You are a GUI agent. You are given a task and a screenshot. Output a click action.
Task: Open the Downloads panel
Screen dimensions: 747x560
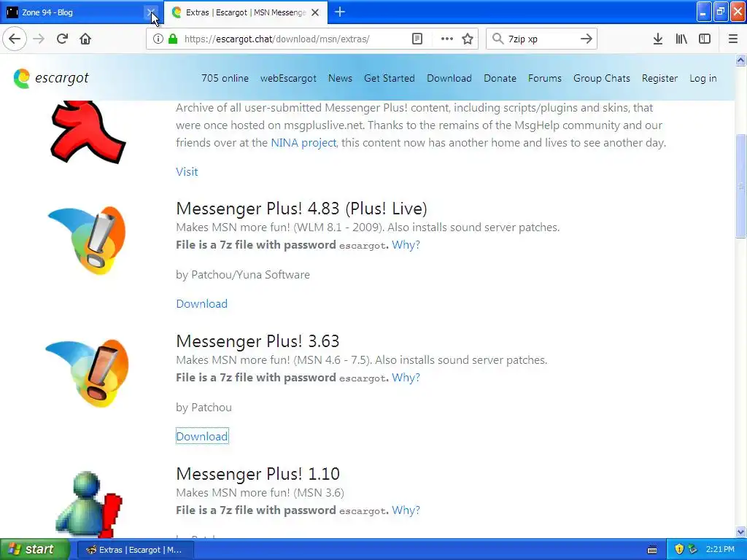658,39
